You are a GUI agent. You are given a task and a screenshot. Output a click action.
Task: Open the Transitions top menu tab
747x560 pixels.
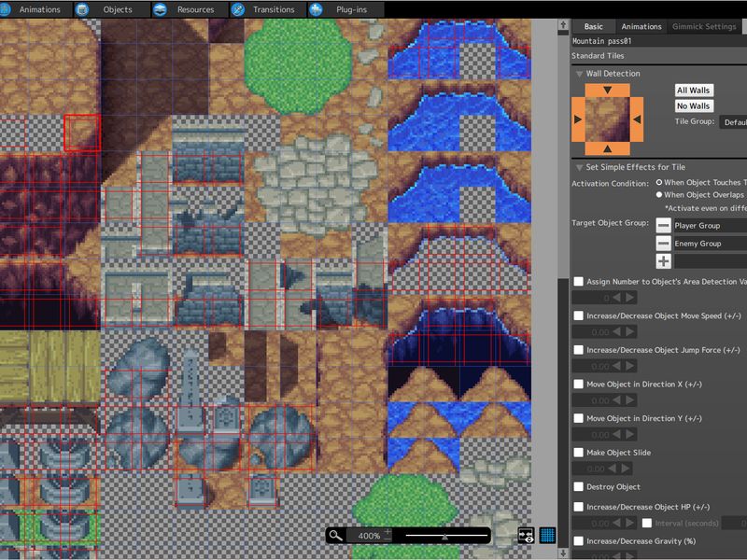[x=268, y=9]
